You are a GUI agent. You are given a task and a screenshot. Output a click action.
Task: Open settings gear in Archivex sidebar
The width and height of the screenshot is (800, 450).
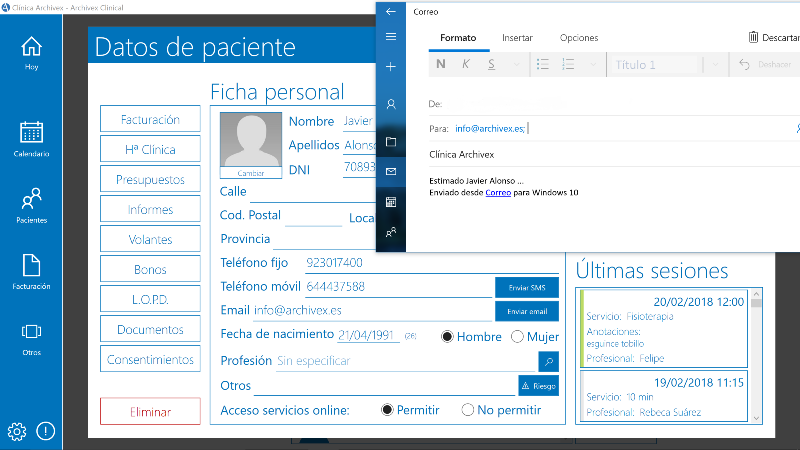click(x=17, y=432)
